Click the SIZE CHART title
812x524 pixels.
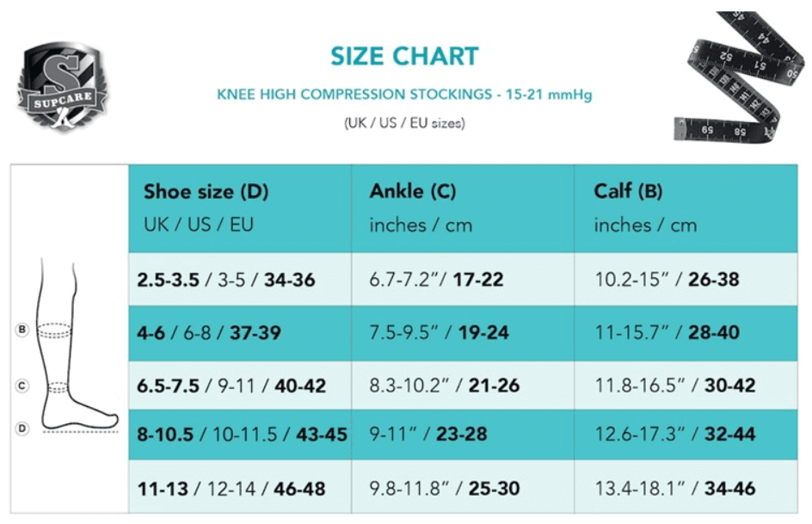404,57
